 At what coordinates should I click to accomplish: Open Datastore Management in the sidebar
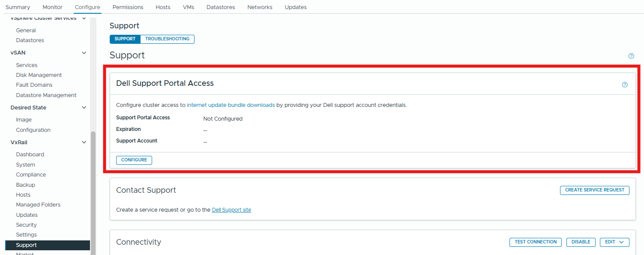click(46, 95)
